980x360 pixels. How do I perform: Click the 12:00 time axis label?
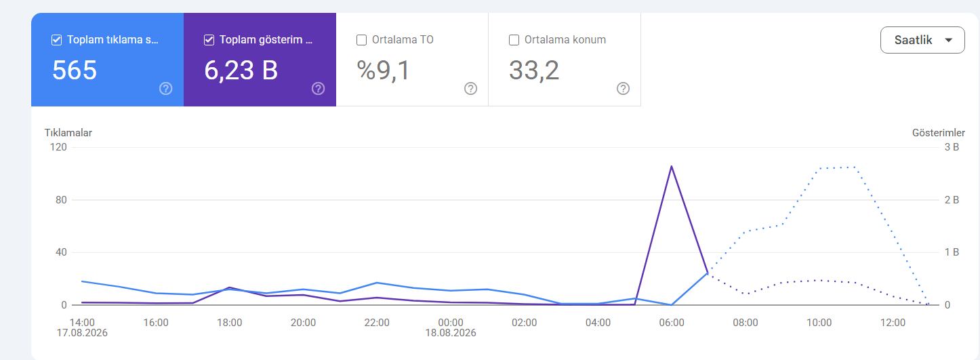point(893,323)
